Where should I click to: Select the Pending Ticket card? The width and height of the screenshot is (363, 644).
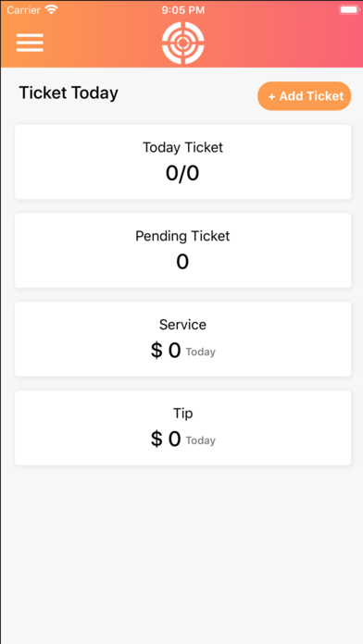(183, 251)
